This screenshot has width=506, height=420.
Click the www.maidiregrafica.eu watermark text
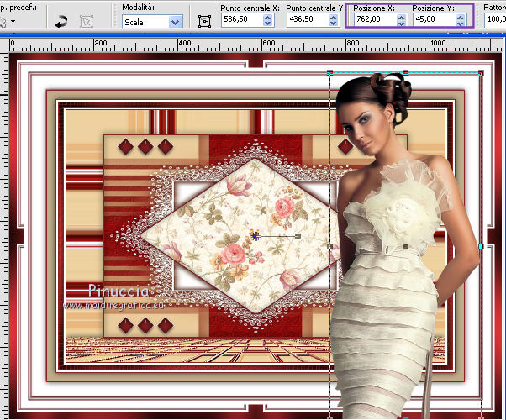tap(115, 305)
